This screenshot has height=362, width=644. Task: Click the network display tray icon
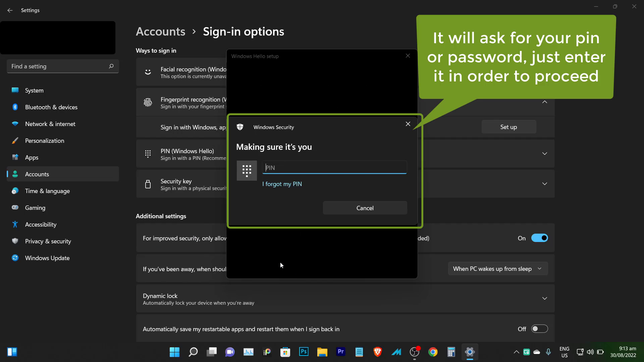tap(580, 352)
